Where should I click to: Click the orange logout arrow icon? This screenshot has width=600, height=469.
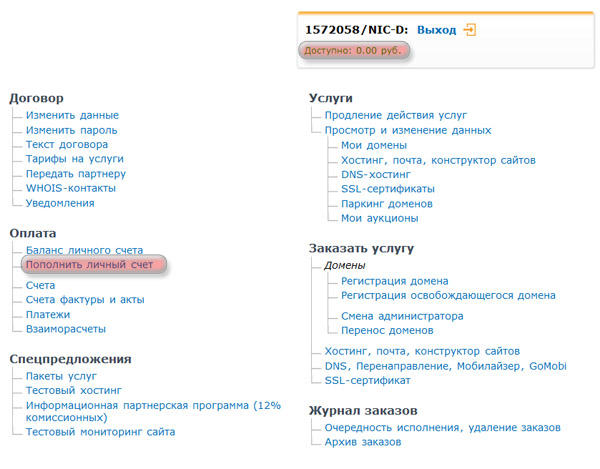click(x=470, y=30)
